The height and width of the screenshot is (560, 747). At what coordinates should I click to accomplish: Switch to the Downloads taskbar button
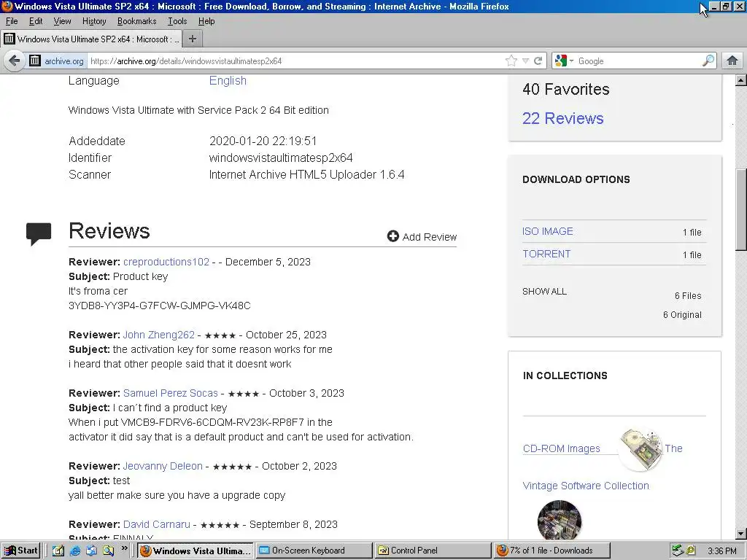click(x=551, y=551)
